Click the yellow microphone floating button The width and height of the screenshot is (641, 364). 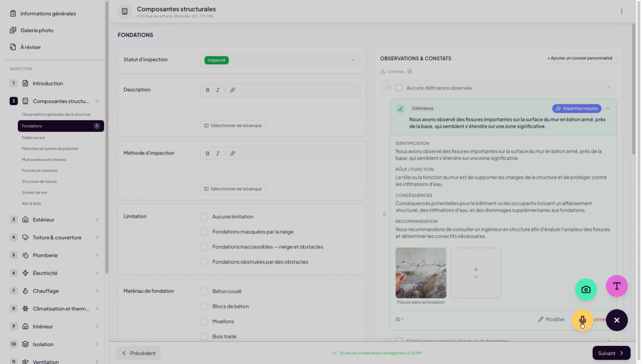(582, 320)
